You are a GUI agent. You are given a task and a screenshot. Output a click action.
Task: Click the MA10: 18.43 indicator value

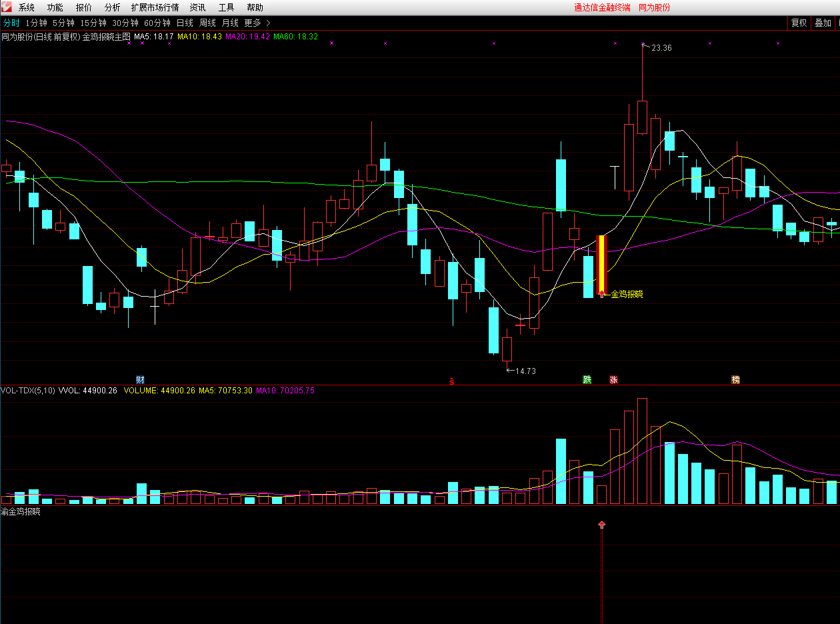point(199,37)
